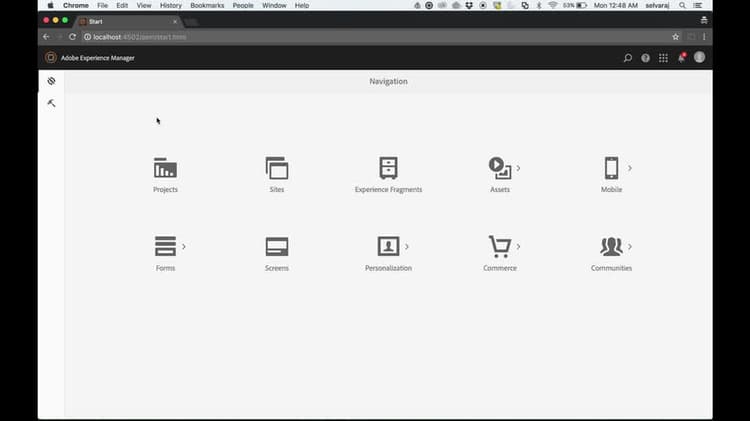This screenshot has height=421, width=750.
Task: Open the File menu
Action: 102,5
